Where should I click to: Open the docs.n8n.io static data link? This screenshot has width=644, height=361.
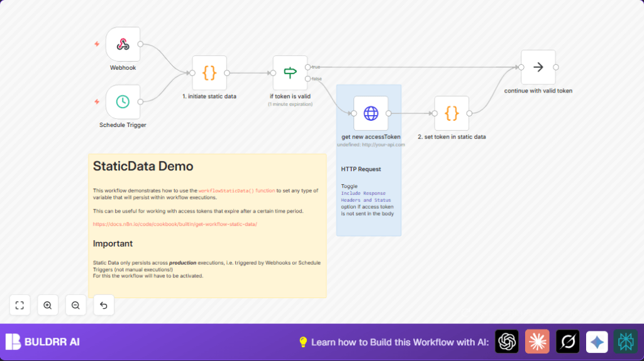[175, 224]
